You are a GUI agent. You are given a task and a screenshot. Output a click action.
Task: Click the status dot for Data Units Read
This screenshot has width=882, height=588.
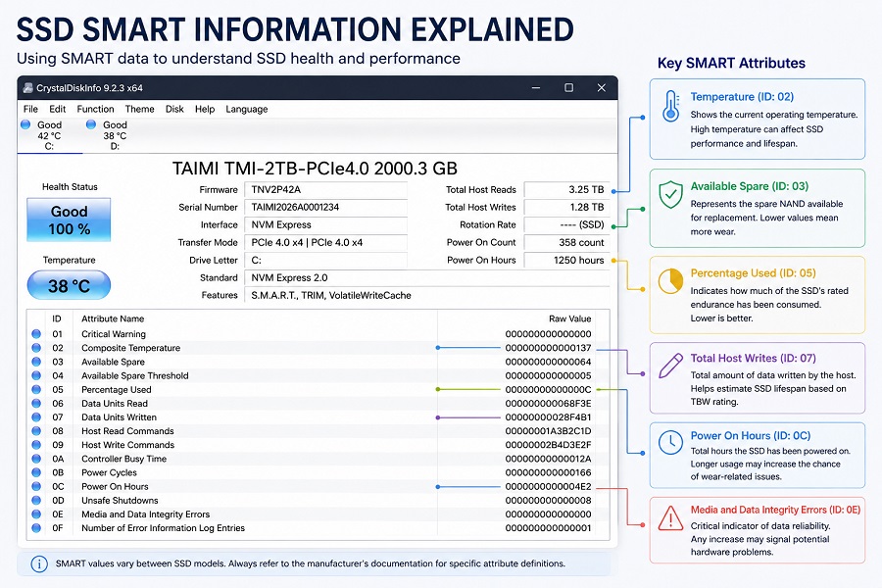point(36,404)
